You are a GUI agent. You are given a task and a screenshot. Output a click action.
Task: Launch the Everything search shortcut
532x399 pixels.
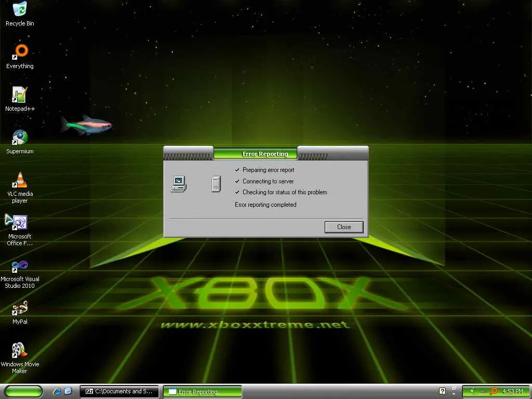[x=20, y=57]
